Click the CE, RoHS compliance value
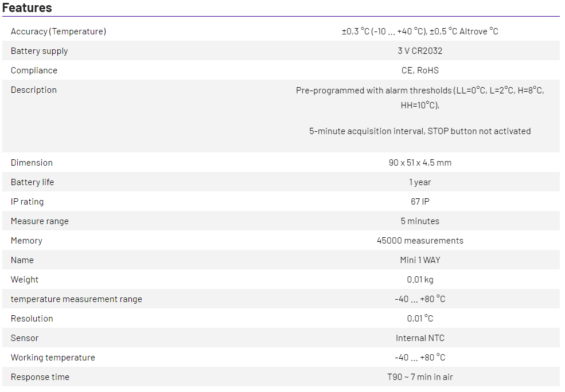Viewport: 565px width, 392px height. point(420,70)
